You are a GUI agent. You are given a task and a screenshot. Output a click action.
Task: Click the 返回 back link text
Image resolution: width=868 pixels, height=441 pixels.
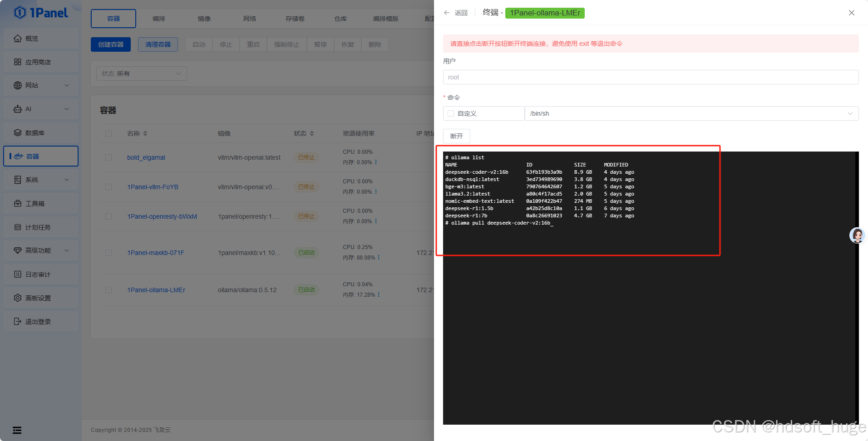click(x=461, y=13)
